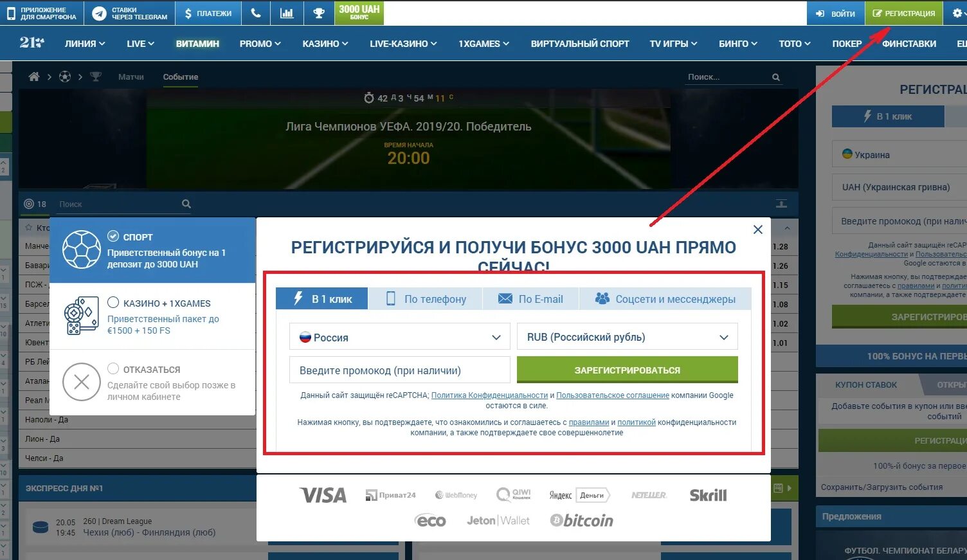
Task: Open the политикой link in popup
Action: (x=637, y=422)
